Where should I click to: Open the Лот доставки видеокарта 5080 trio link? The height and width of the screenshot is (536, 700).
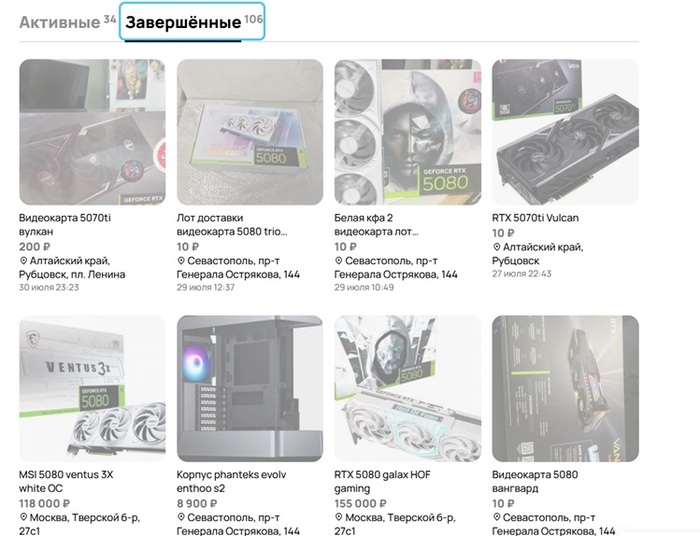[x=232, y=224]
